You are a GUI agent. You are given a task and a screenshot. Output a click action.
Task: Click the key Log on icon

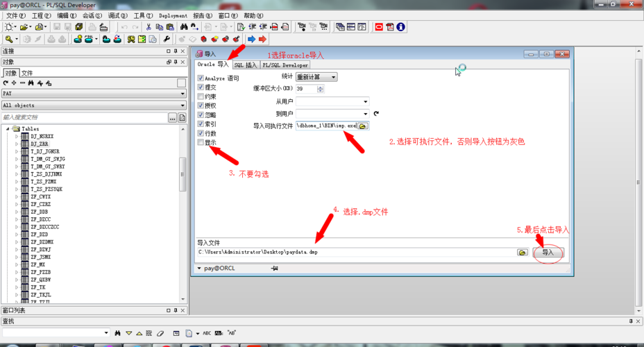pos(8,40)
